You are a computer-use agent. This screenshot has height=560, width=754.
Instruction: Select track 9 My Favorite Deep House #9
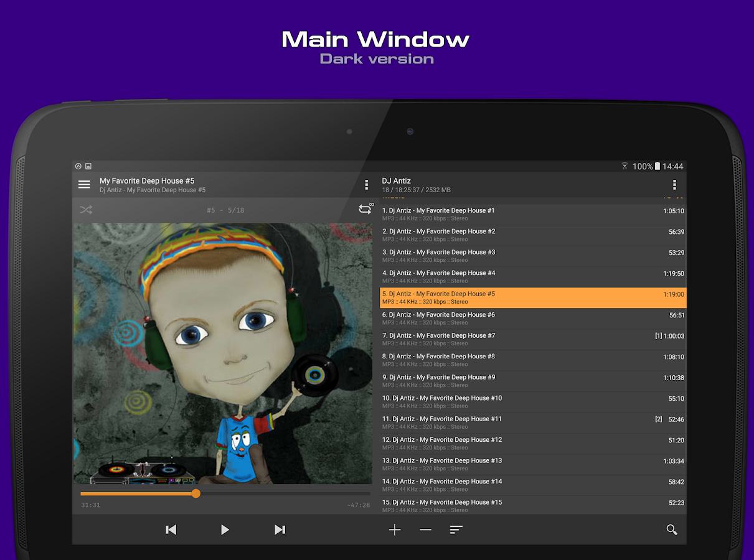(x=533, y=381)
